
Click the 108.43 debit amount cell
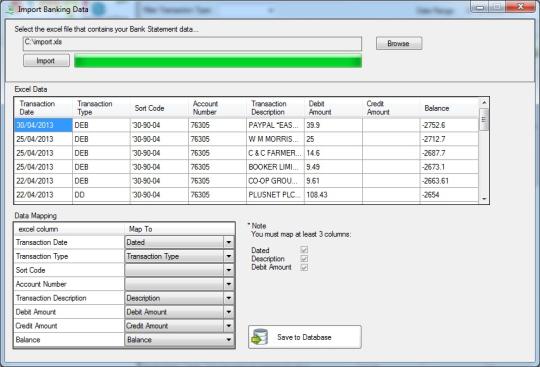333,195
